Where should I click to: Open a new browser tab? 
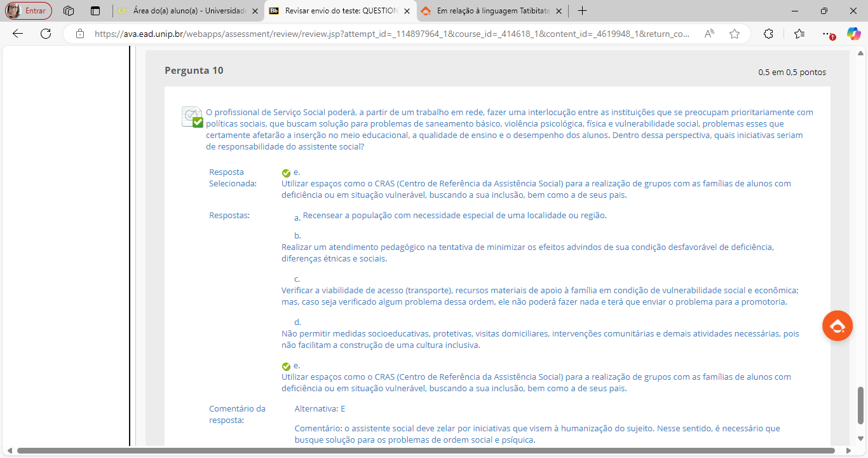point(582,11)
